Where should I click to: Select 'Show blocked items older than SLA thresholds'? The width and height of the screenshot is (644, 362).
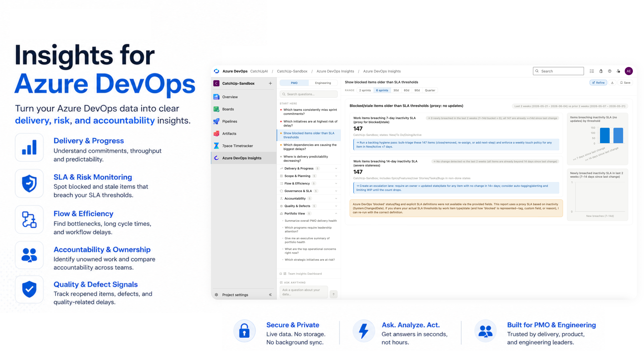(309, 135)
